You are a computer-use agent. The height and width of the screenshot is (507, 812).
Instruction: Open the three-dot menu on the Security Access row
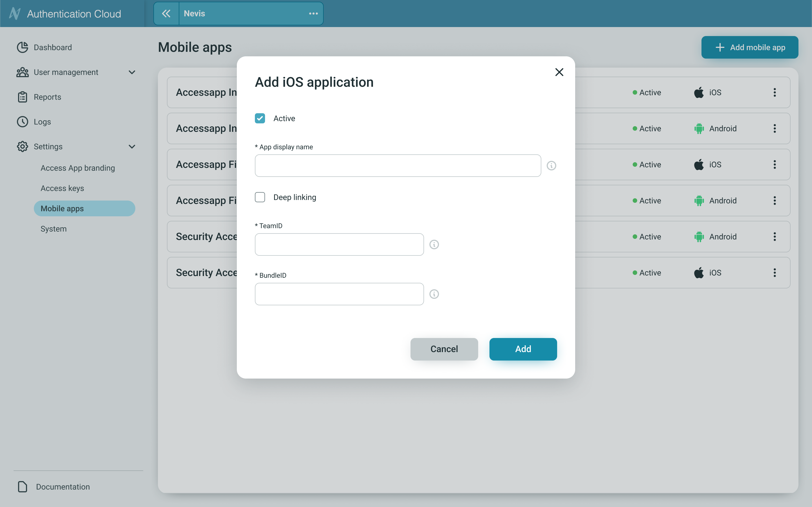click(x=775, y=236)
